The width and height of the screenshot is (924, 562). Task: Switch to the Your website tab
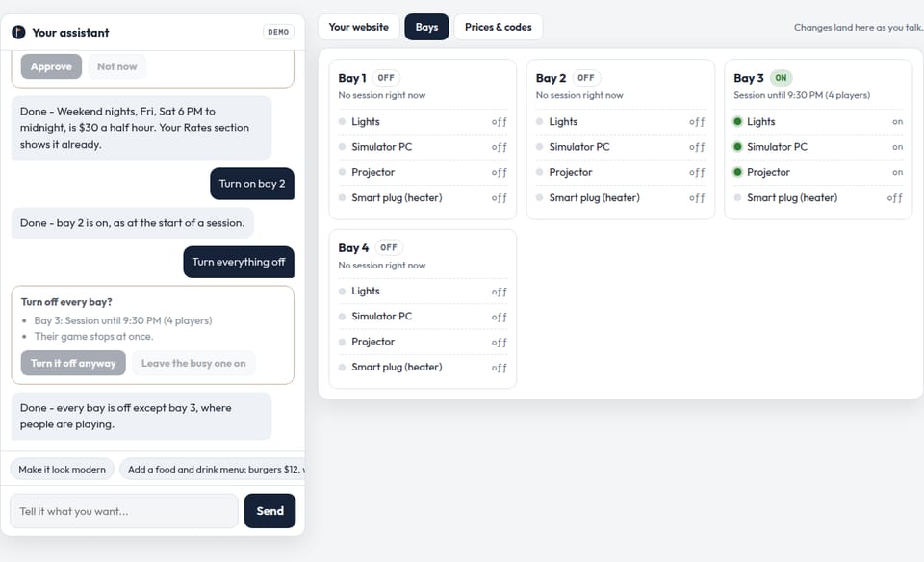[358, 27]
